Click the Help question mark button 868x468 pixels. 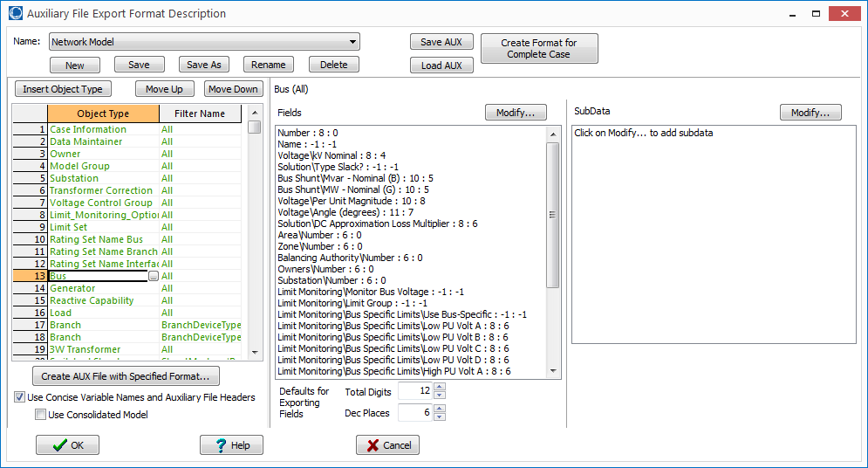[231, 445]
